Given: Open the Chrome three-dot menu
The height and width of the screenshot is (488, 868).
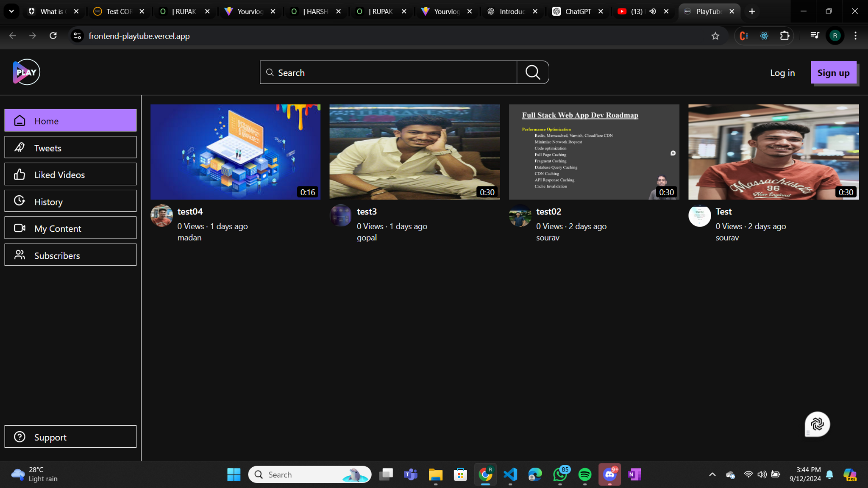Looking at the screenshot, I should click(855, 36).
